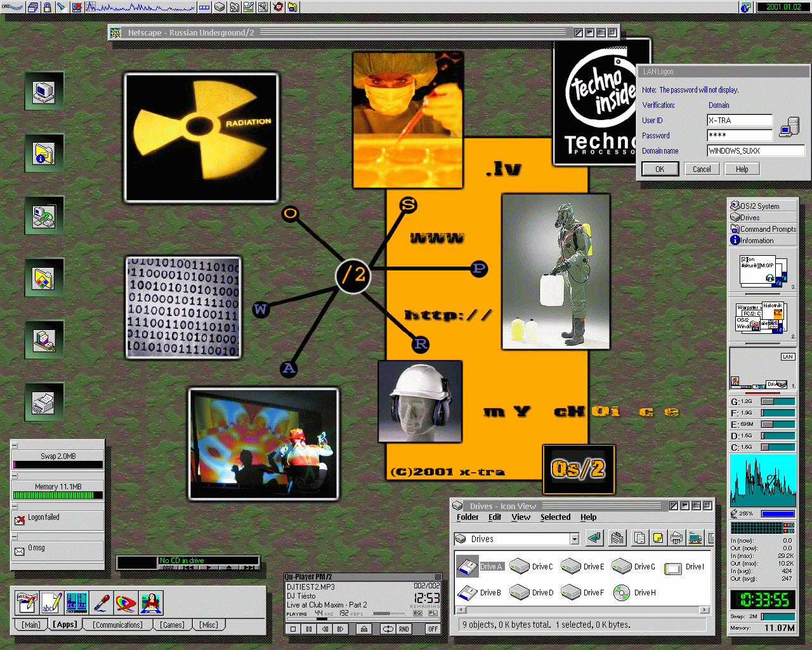The width and height of the screenshot is (812, 650).
Task: Collapse the Swap 2.0MB panel
Action: [x=15, y=445]
